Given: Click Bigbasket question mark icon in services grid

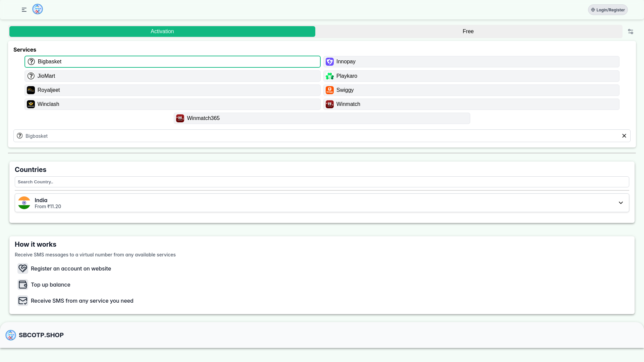Looking at the screenshot, I should 31,62.
